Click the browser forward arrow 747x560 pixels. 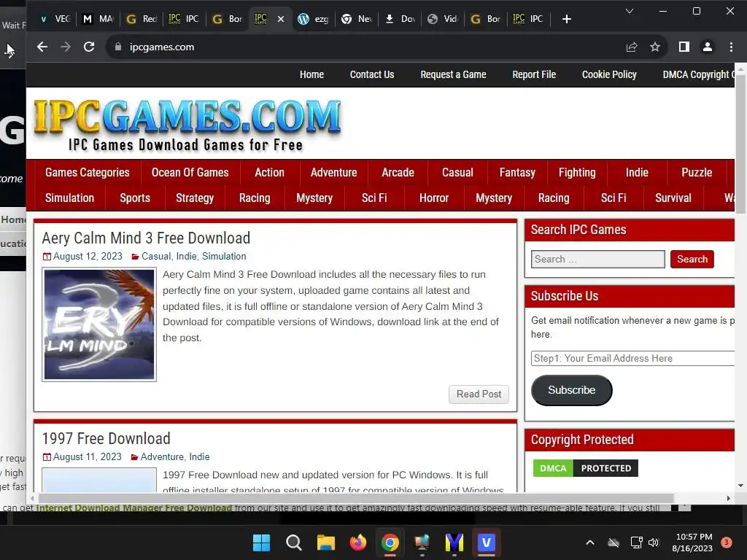click(x=65, y=47)
